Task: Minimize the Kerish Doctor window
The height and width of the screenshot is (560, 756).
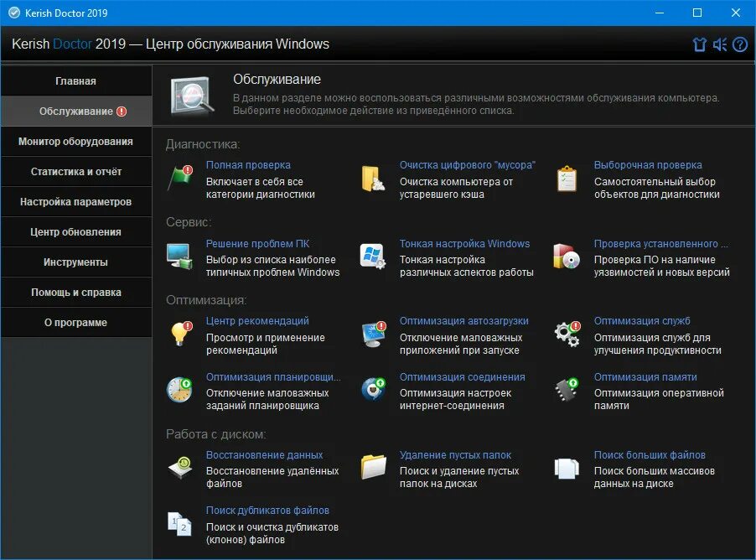Action: 660,13
